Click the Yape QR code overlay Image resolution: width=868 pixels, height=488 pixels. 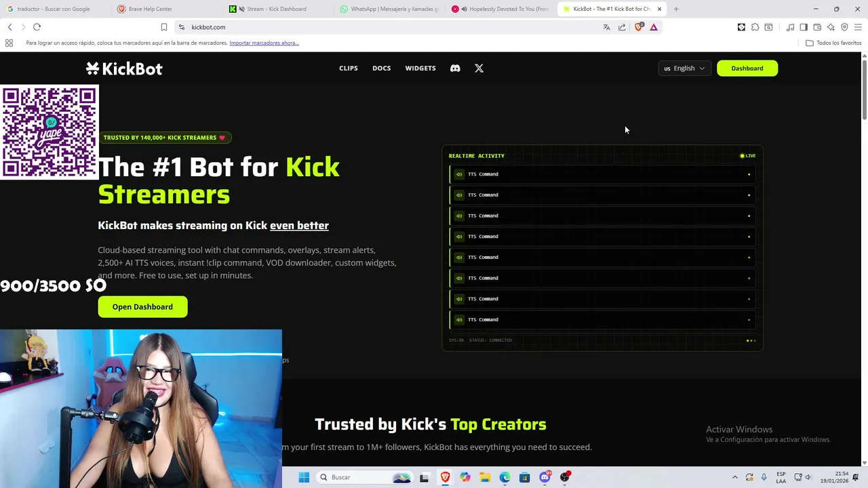(50, 132)
